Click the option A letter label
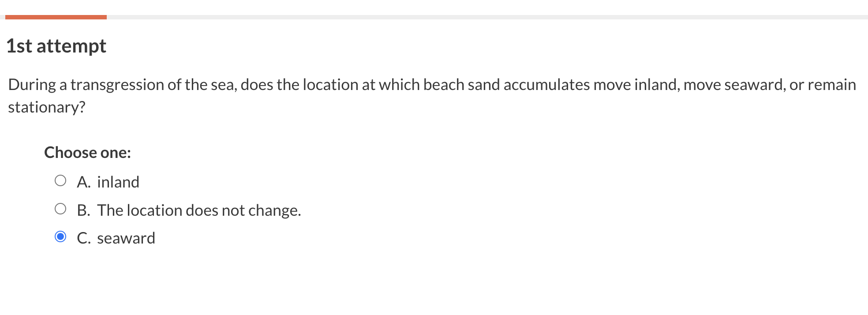The width and height of the screenshot is (868, 315). (x=83, y=182)
